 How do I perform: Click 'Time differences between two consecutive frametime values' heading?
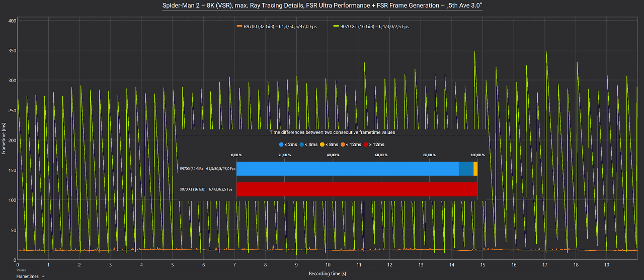pos(332,132)
